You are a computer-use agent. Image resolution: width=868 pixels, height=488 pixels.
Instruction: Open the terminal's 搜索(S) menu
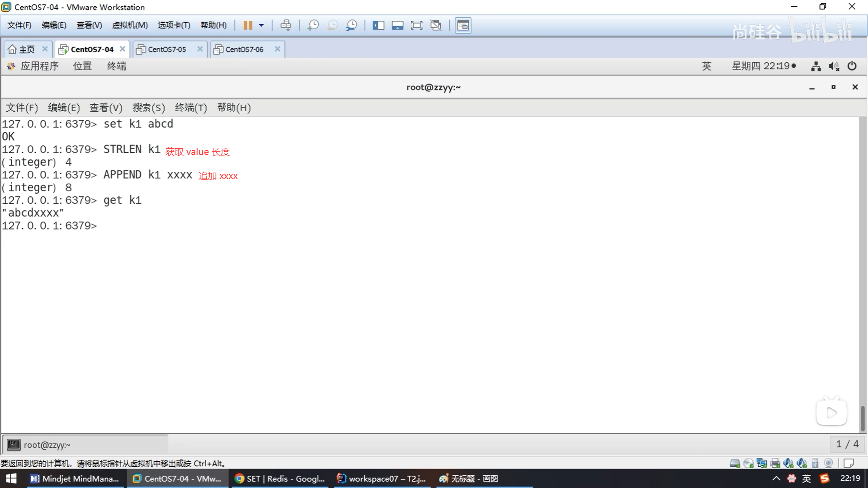pos(148,108)
